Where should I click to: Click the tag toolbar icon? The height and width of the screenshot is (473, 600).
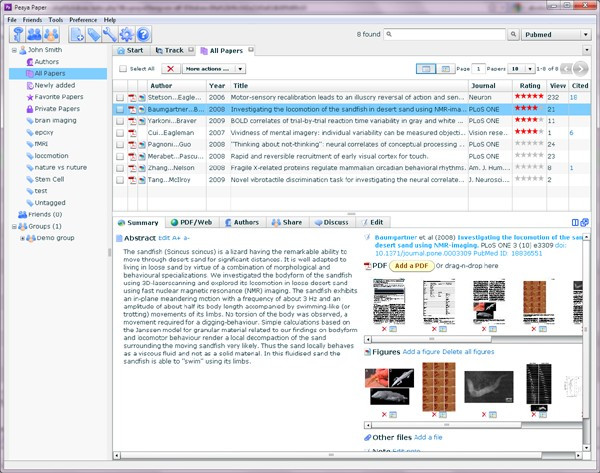click(x=93, y=34)
